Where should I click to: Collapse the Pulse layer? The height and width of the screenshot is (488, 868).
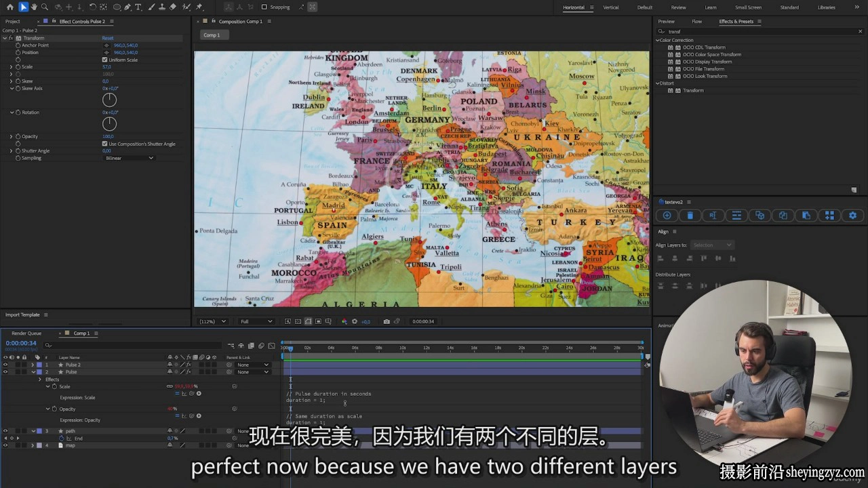(x=33, y=372)
